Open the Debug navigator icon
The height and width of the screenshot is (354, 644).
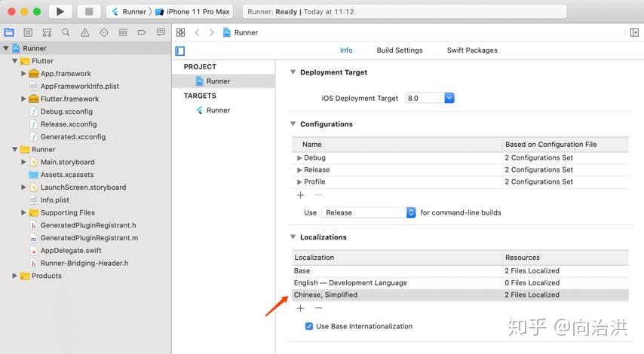pos(123,32)
